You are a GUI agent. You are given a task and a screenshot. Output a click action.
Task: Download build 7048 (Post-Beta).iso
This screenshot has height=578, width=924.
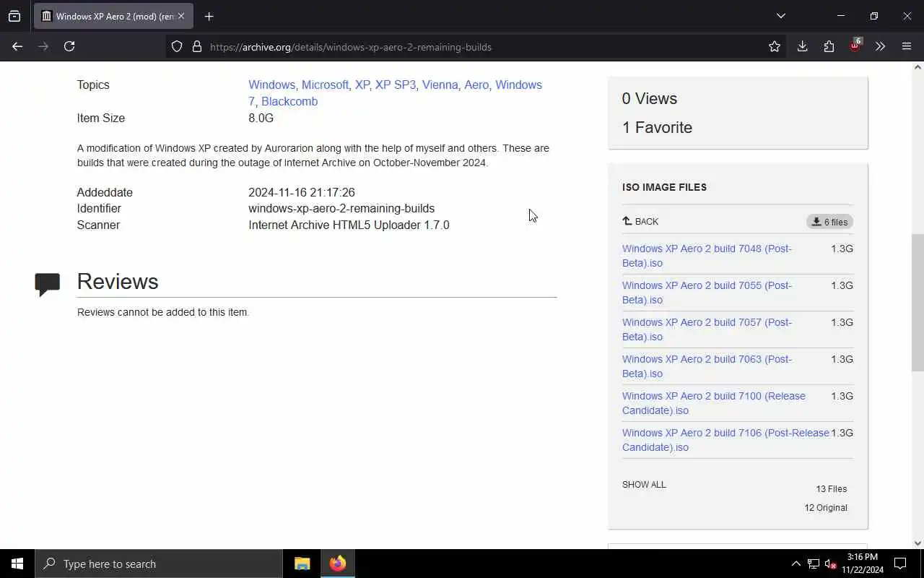(x=707, y=255)
